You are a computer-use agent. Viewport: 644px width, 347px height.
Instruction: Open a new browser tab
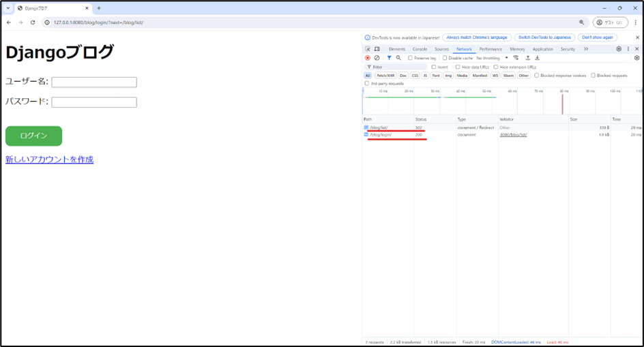coord(98,8)
